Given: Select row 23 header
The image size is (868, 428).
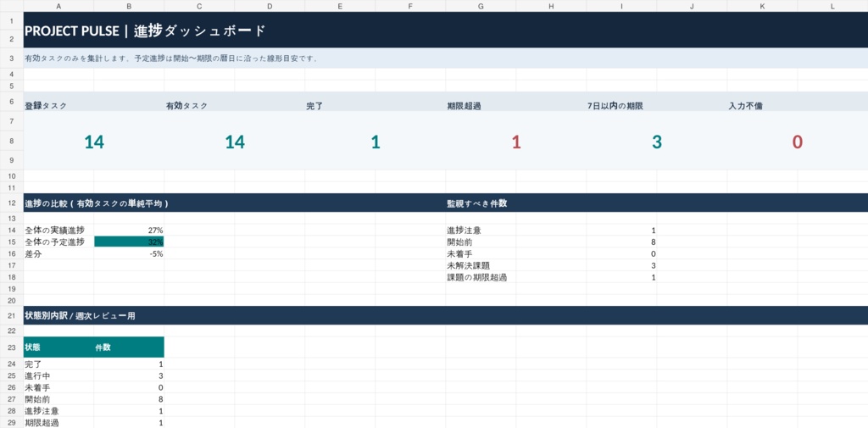Looking at the screenshot, I should point(12,347).
